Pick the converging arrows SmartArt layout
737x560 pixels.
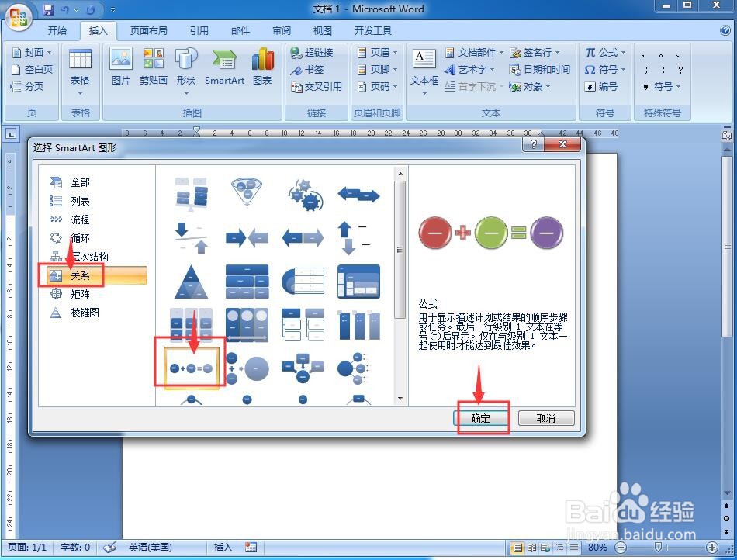point(247,237)
